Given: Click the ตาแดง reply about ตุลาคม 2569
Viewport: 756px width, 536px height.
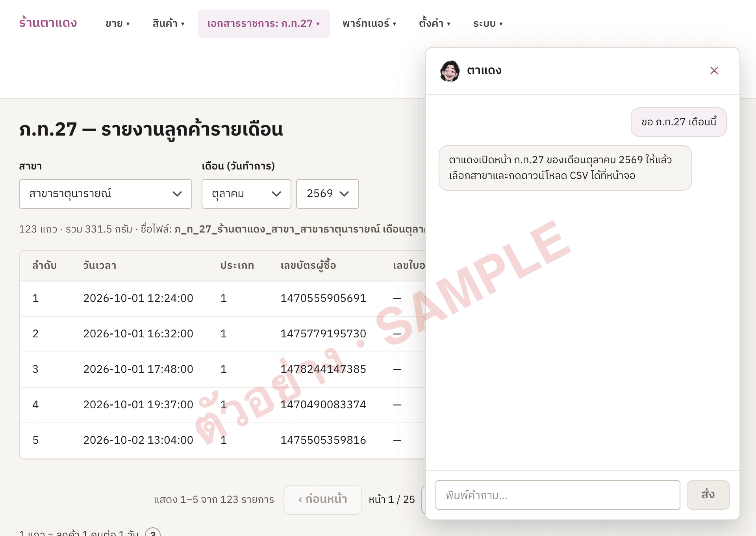Looking at the screenshot, I should pyautogui.click(x=565, y=168).
